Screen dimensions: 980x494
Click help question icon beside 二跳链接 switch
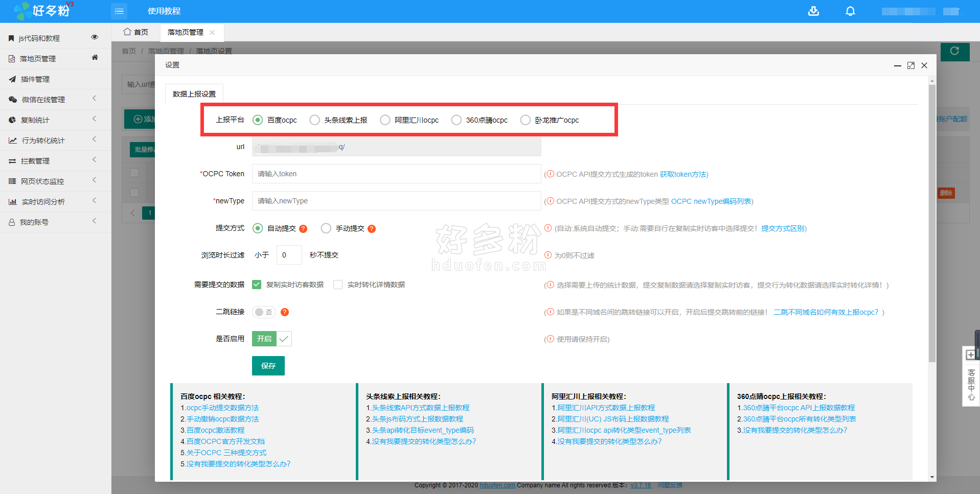click(x=285, y=312)
